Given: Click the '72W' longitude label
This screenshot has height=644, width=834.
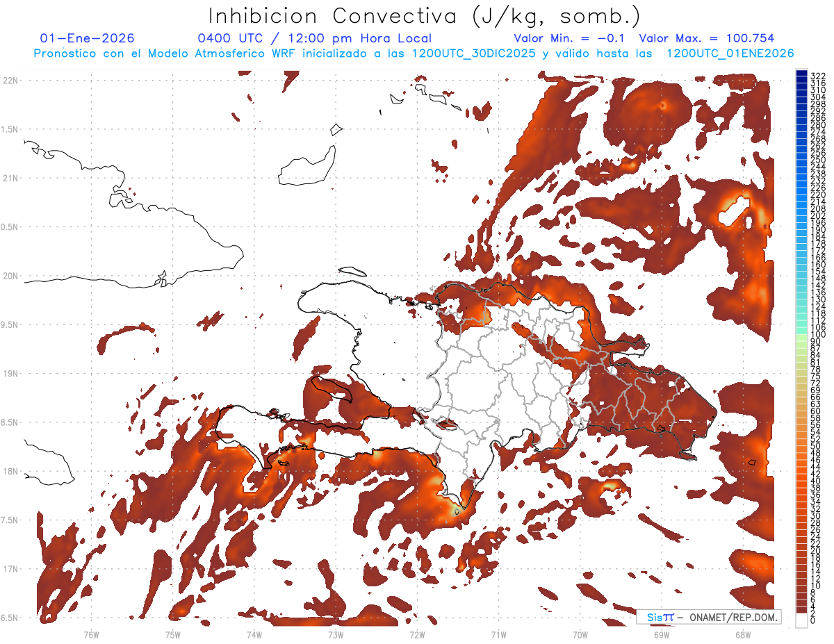Looking at the screenshot, I should [417, 634].
